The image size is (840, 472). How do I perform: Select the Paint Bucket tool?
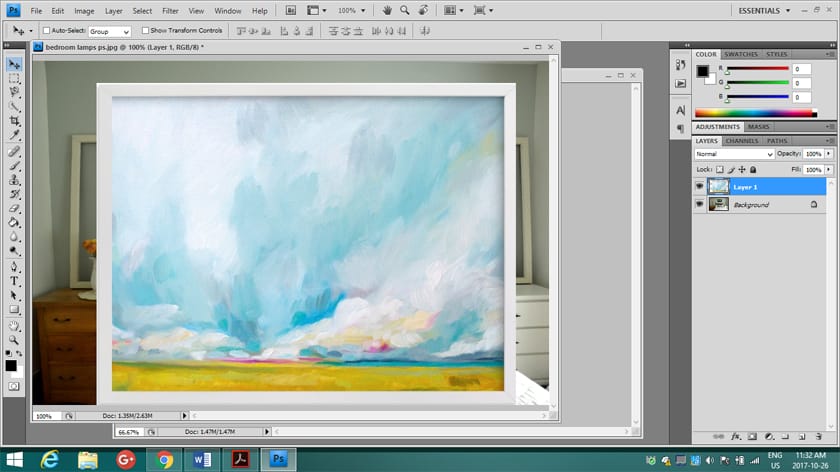pyautogui.click(x=14, y=222)
